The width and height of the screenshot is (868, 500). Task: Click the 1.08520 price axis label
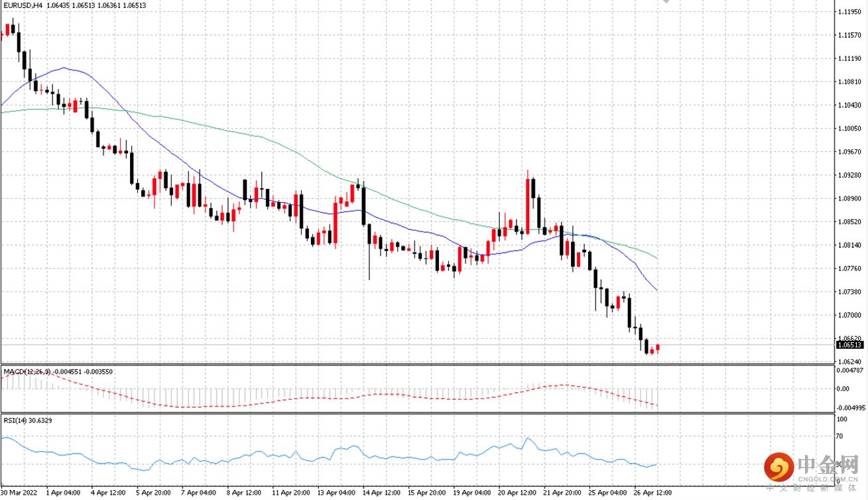coord(849,222)
